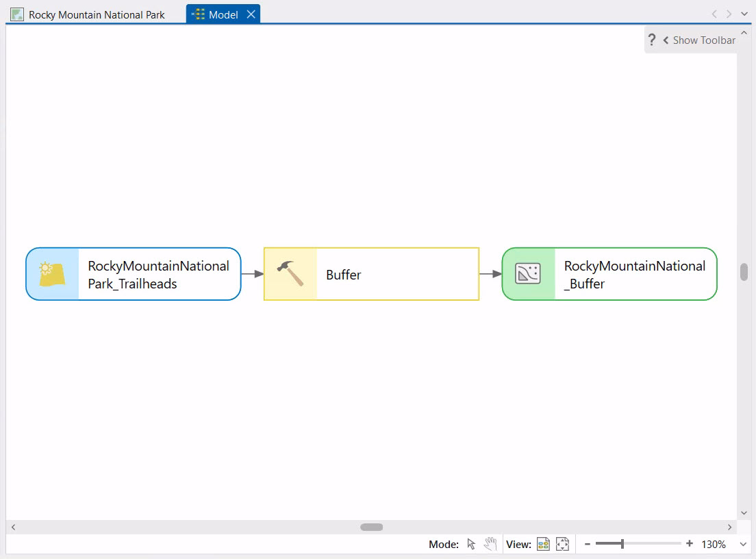
Task: Switch to Rocky Mountain National Park map tab
Action: point(88,14)
